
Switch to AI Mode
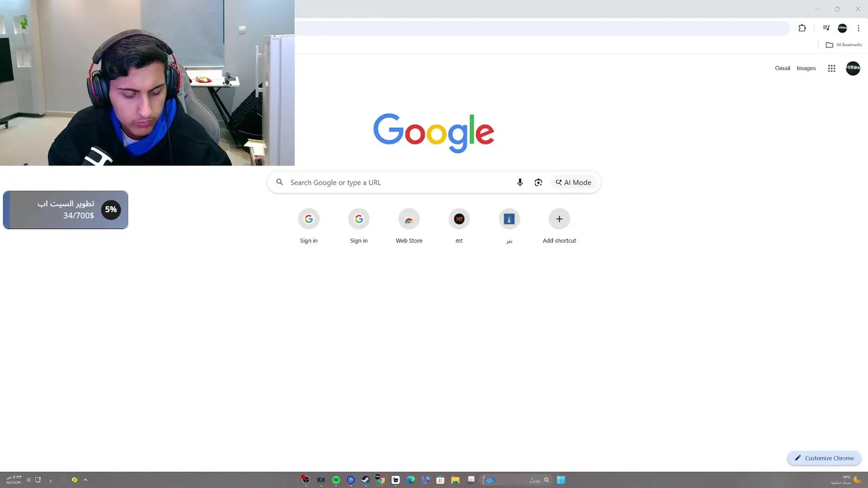(x=574, y=182)
